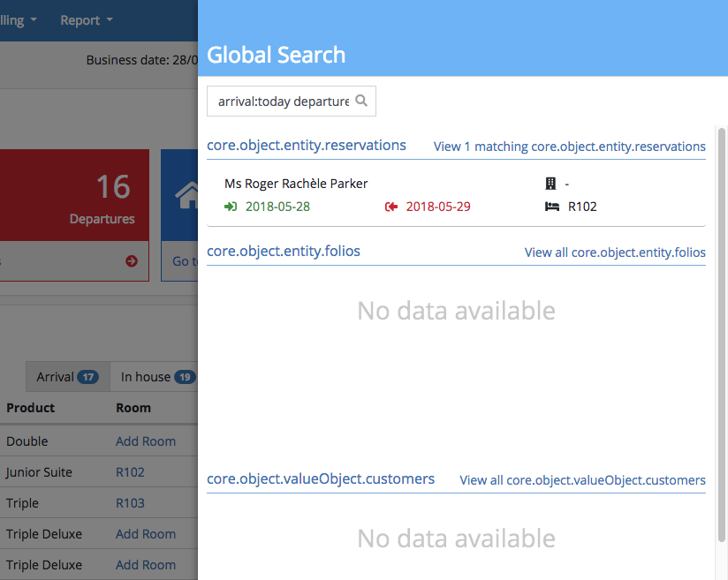Open room R103 link
The width and height of the screenshot is (728, 580).
(130, 503)
